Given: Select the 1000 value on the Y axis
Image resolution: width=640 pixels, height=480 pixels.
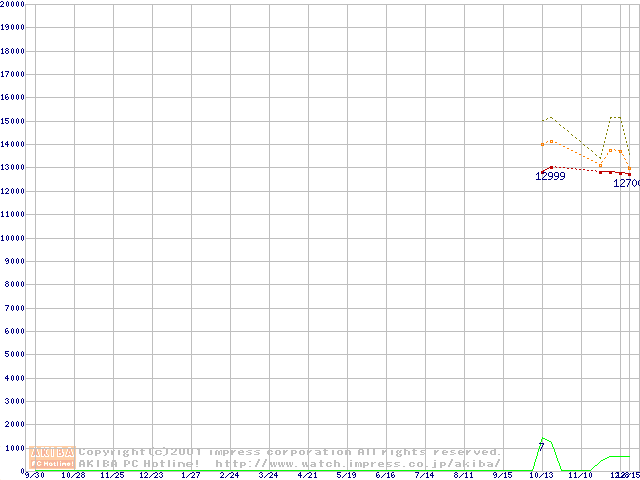Looking at the screenshot, I should coord(14,449).
